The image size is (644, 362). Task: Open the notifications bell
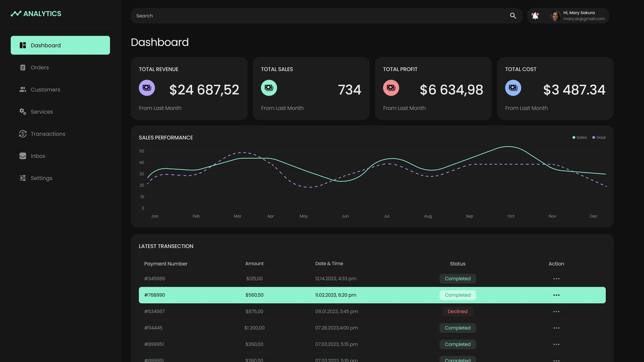[535, 16]
